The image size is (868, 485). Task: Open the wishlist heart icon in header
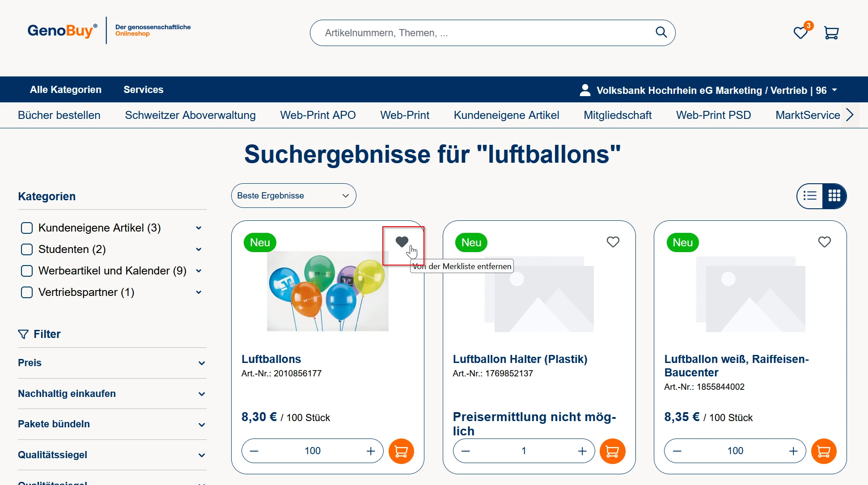pos(800,33)
